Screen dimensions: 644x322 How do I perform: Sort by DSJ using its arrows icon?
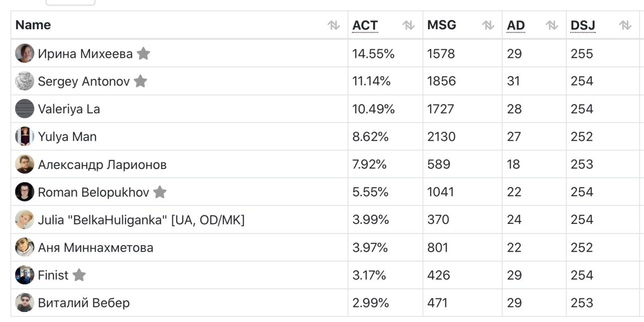pos(625,25)
